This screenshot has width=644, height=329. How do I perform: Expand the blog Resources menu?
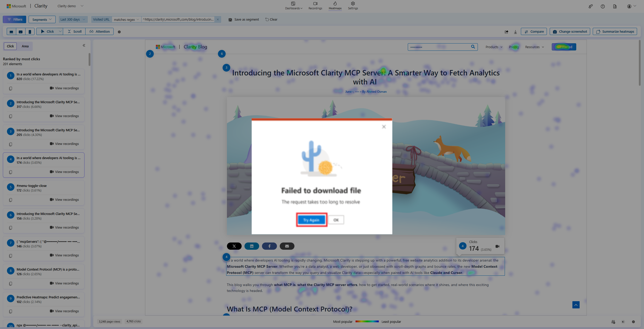pyautogui.click(x=535, y=47)
